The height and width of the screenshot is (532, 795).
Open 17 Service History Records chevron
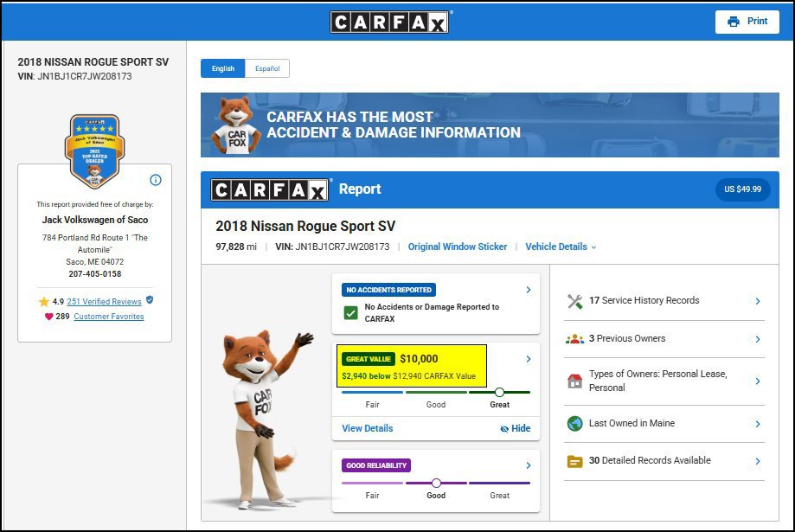point(758,301)
